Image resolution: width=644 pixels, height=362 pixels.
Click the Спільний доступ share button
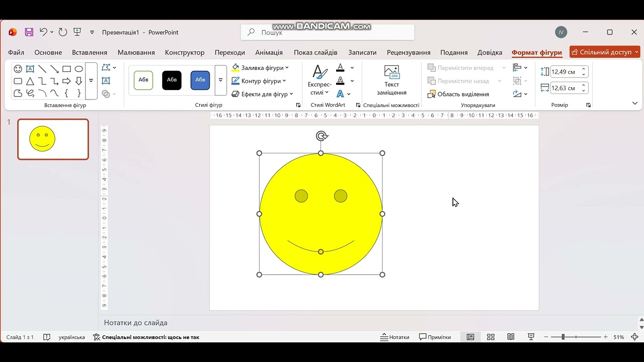pos(605,52)
